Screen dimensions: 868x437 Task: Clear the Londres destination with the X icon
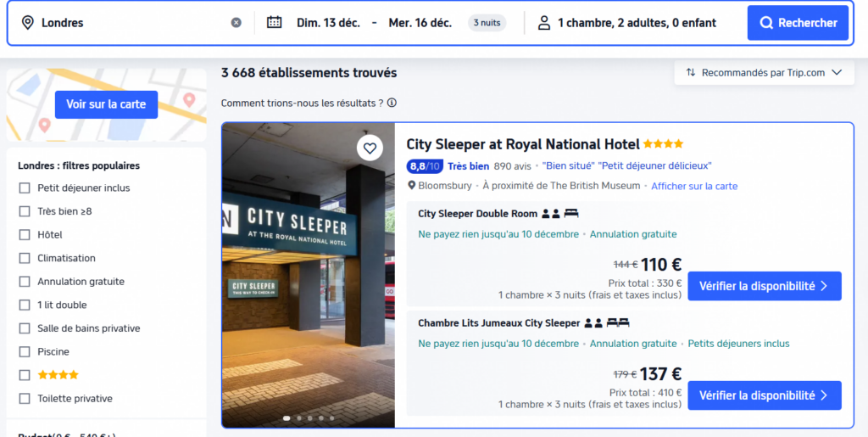pos(236,23)
